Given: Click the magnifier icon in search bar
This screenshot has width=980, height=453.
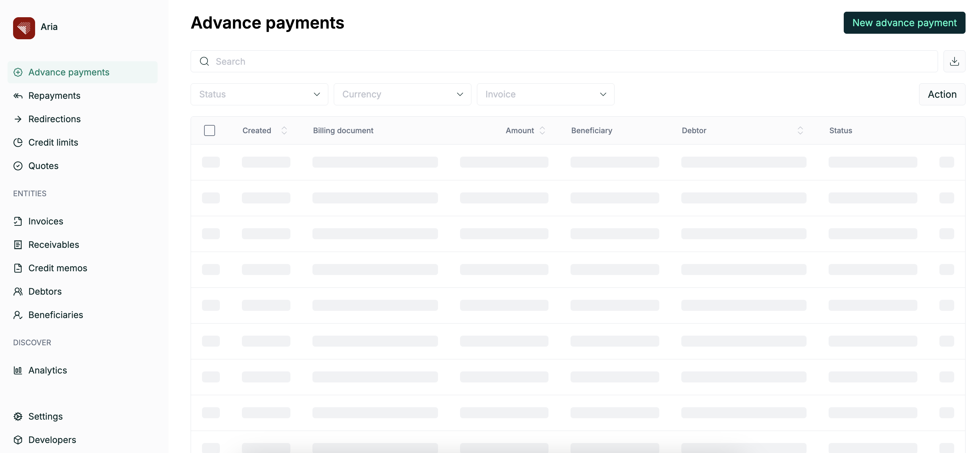Looking at the screenshot, I should click(x=204, y=61).
